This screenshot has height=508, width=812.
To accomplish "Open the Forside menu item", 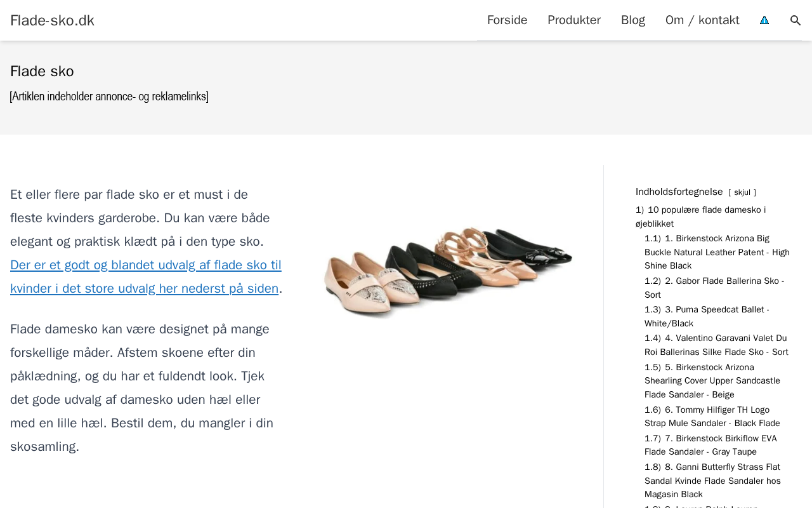I will pos(507,20).
